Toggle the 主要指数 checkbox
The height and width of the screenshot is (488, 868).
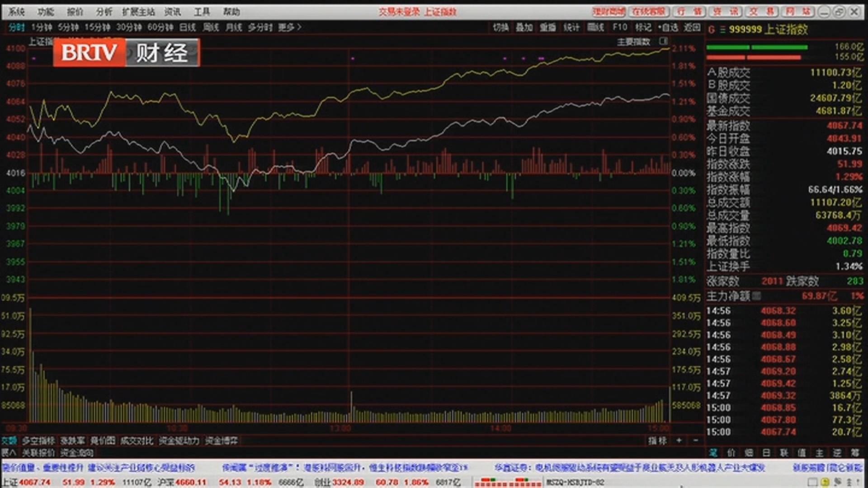point(663,42)
